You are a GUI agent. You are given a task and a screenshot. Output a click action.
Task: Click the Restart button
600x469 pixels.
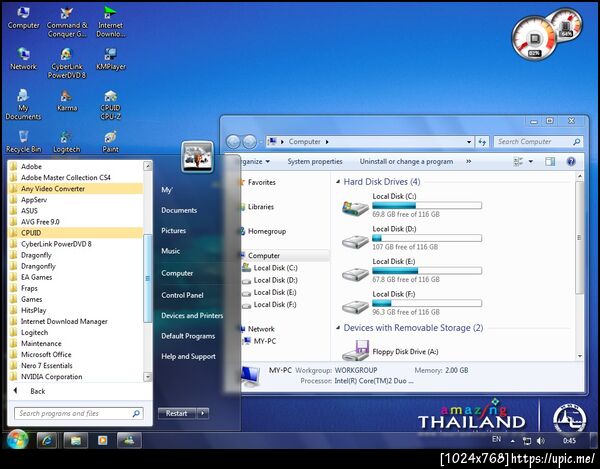(177, 413)
